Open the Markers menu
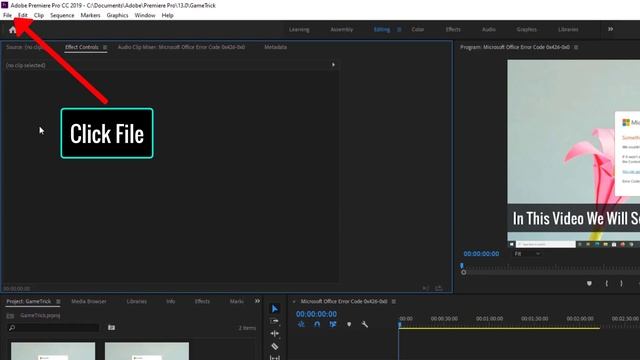The height and width of the screenshot is (360, 640). (90, 15)
